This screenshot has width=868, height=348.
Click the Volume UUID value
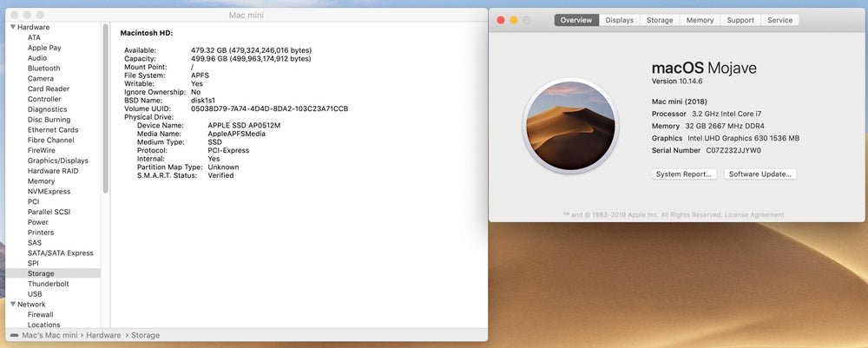(270, 108)
